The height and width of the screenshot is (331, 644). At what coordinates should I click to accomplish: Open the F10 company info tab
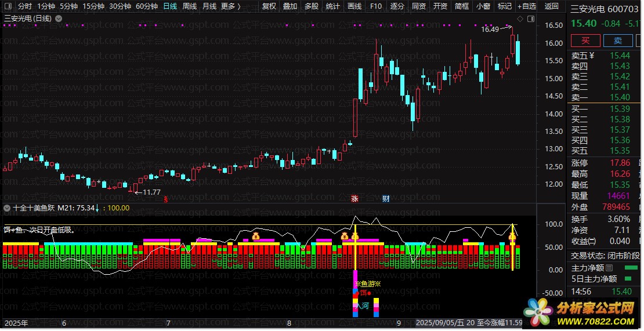tap(376, 6)
